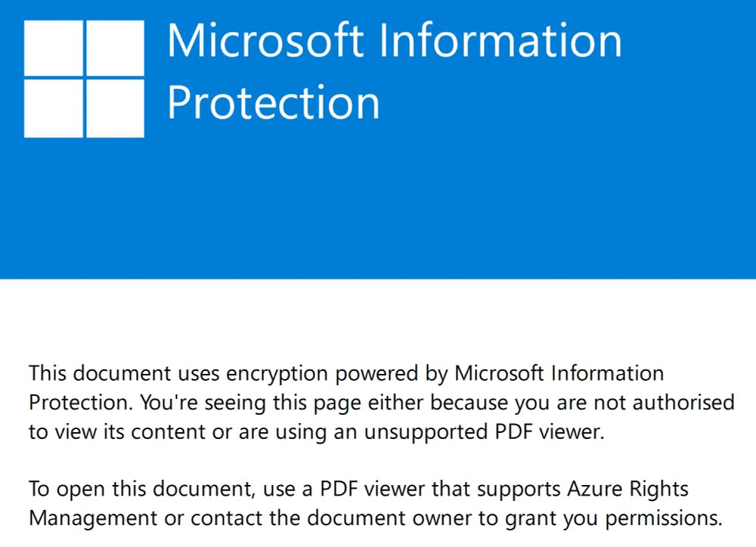The height and width of the screenshot is (547, 756).
Task: Click the Microsoft four-square logo
Action: click(x=84, y=79)
